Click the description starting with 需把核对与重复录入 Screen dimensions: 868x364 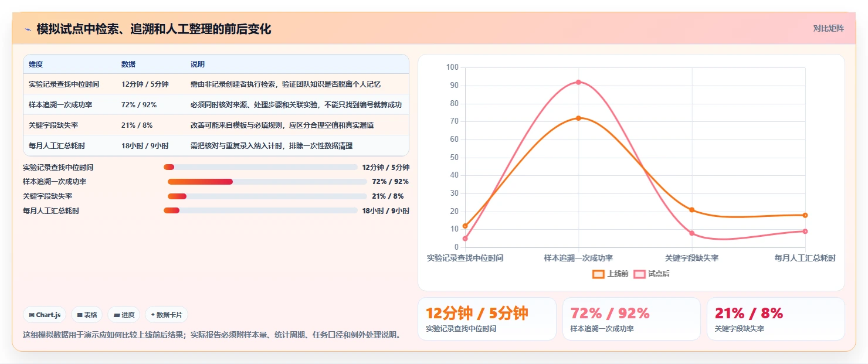272,145
